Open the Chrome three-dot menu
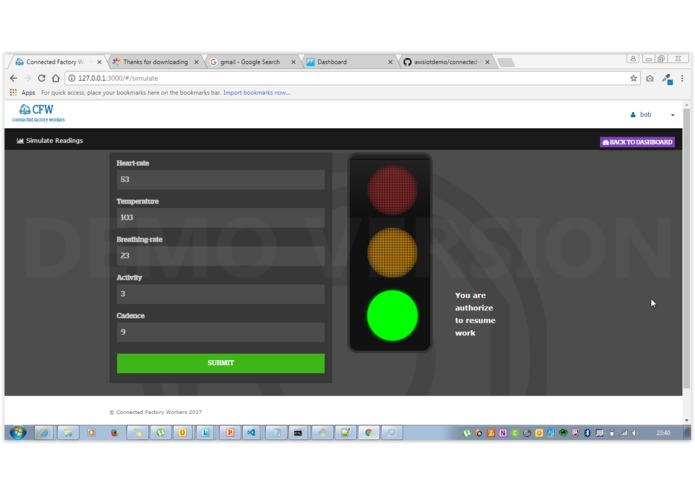 tap(682, 78)
